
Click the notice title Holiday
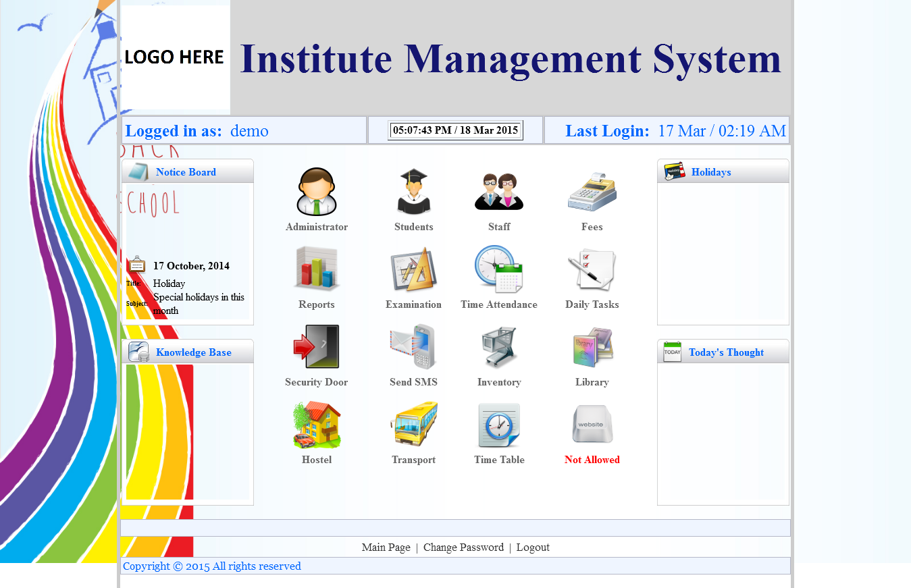pyautogui.click(x=169, y=284)
